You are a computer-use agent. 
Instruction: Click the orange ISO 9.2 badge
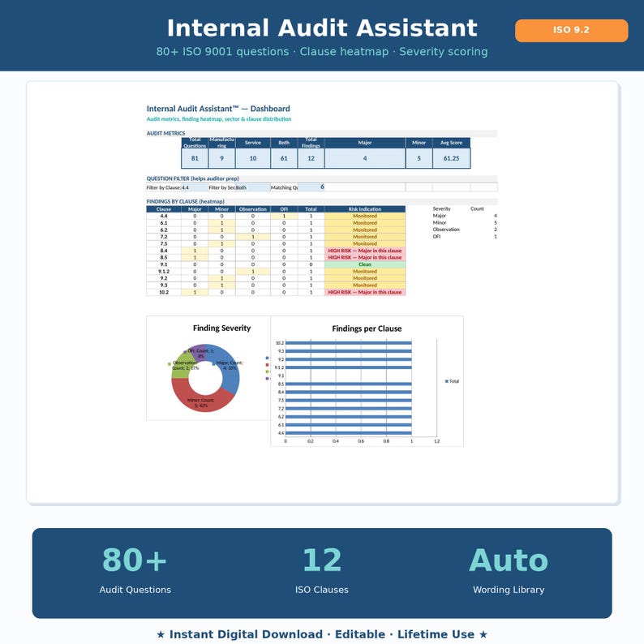(571, 30)
